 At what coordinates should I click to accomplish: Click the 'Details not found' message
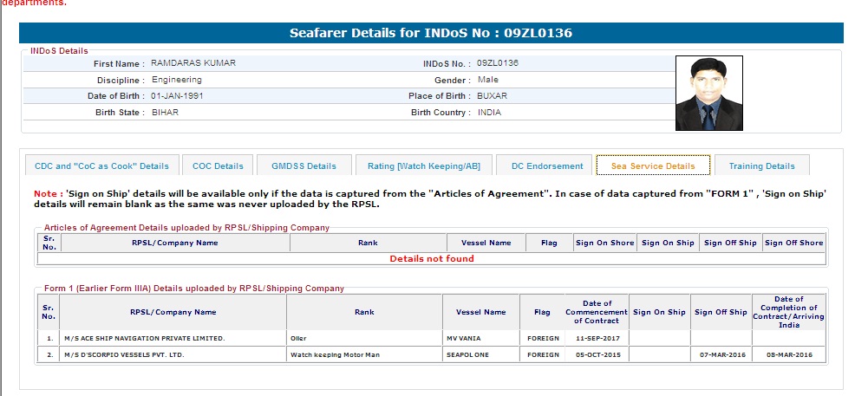(431, 258)
